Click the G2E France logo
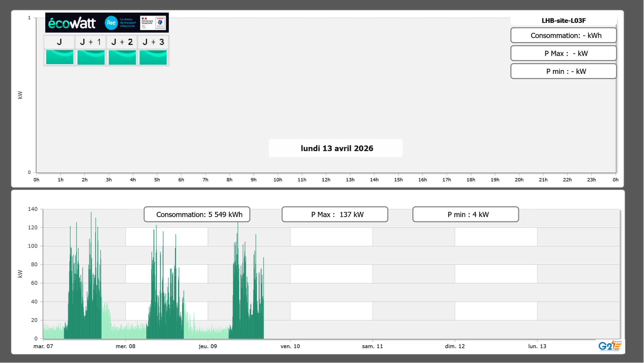The width and height of the screenshot is (644, 363). 610,346
